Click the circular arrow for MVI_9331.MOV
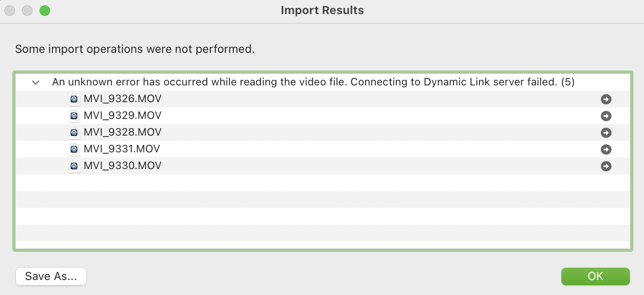 click(x=606, y=149)
